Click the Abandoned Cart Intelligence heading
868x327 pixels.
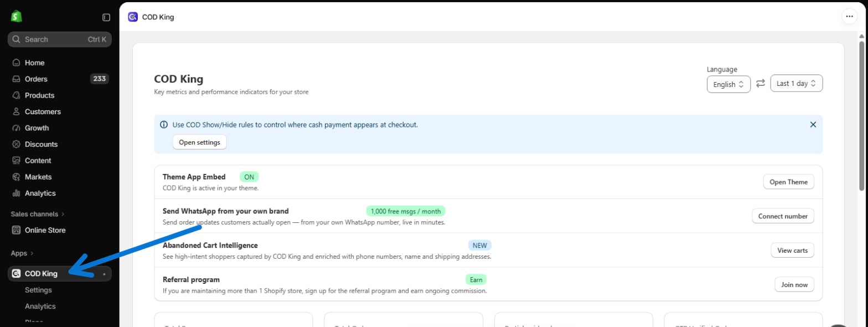point(210,246)
